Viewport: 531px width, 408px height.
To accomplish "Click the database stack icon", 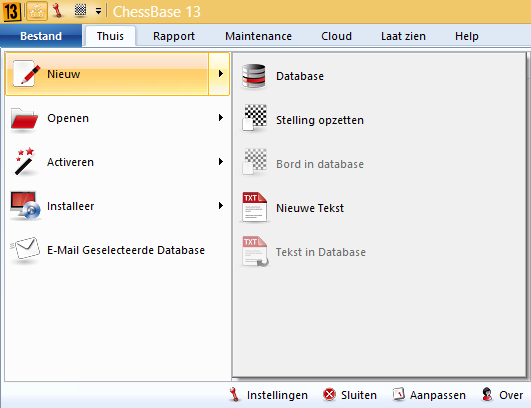I will (x=254, y=76).
